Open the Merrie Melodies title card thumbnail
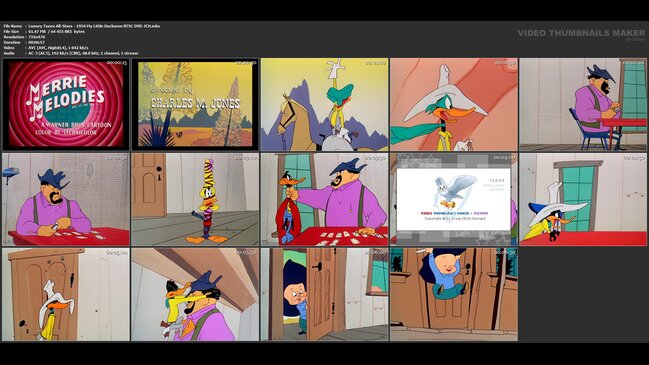 66,104
